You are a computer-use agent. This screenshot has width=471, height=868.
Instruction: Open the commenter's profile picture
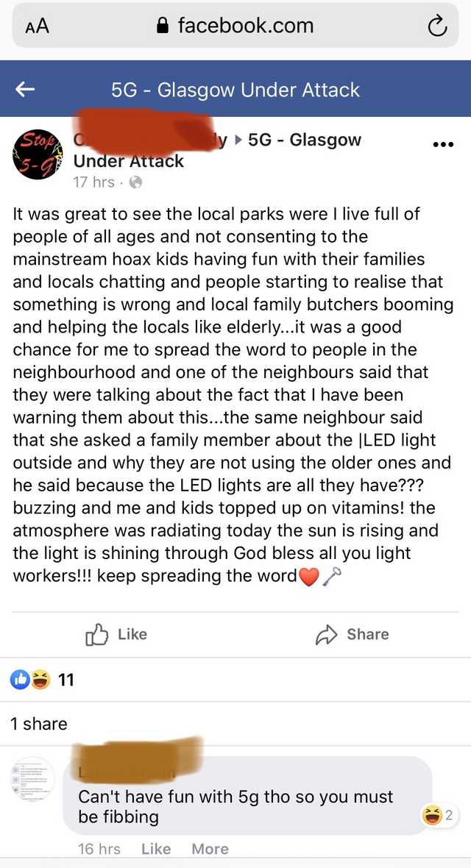tap(33, 779)
